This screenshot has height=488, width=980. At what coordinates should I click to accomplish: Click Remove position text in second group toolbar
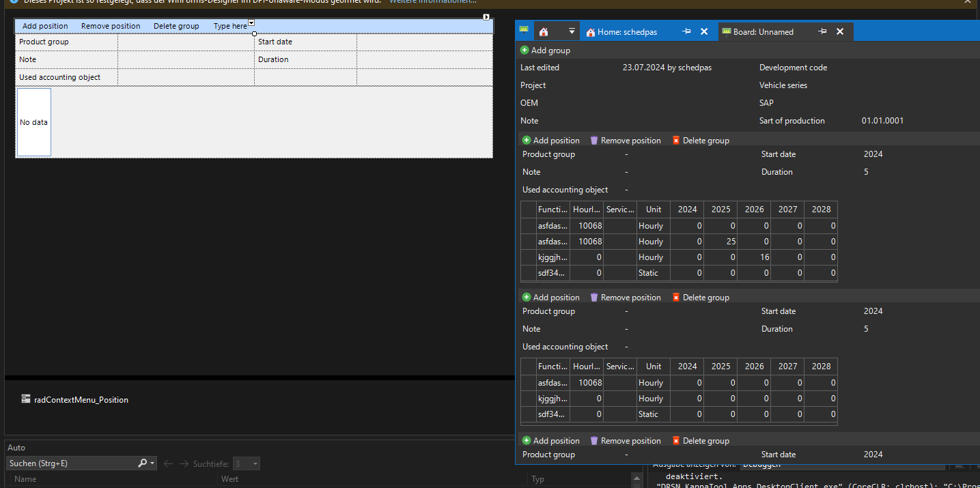pyautogui.click(x=631, y=297)
